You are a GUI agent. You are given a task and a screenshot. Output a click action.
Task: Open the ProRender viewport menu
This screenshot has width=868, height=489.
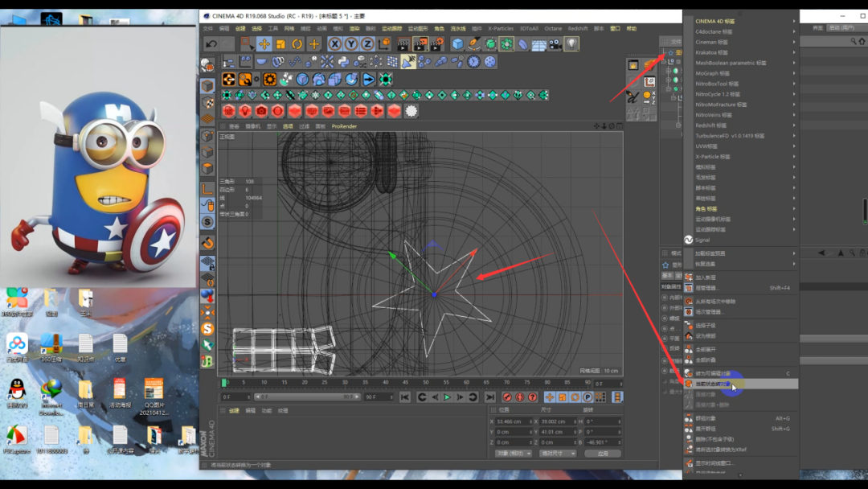[x=344, y=126]
